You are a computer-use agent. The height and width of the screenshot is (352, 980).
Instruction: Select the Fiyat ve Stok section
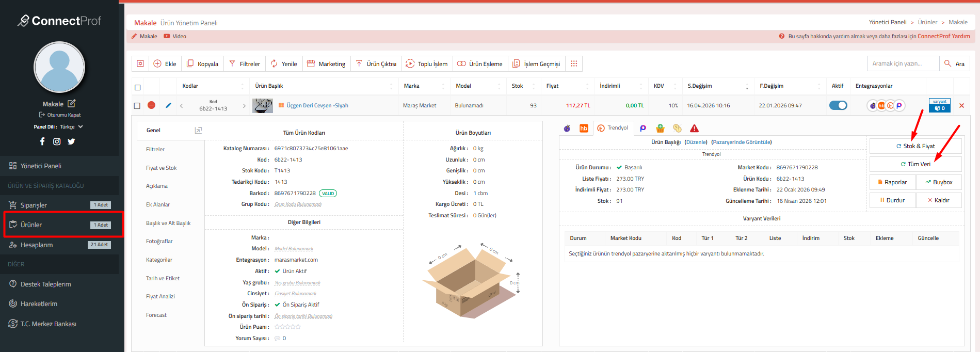[161, 168]
